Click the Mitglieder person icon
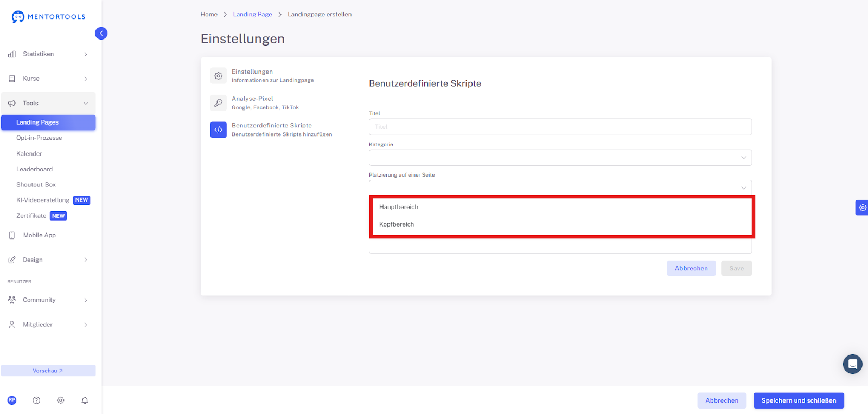 pyautogui.click(x=12, y=325)
